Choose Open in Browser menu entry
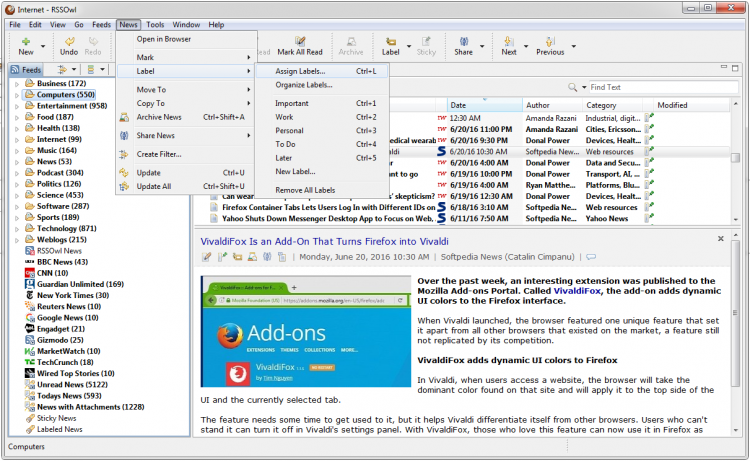This screenshot has width=750, height=461. coord(186,39)
